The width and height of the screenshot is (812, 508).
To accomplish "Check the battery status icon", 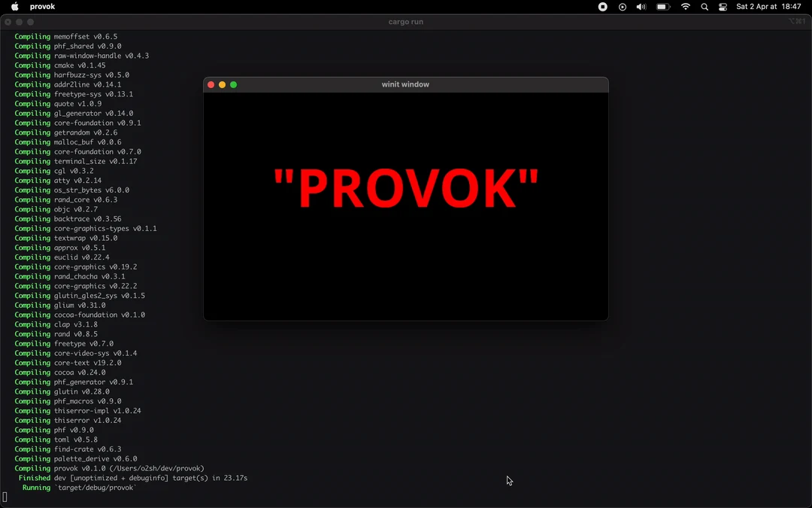I will 662,7.
